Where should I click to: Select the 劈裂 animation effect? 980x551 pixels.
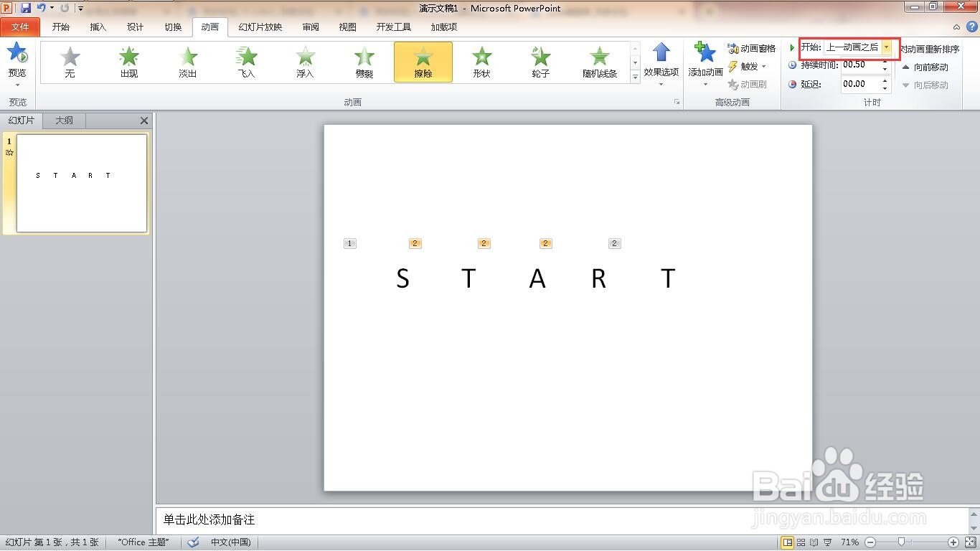pyautogui.click(x=364, y=62)
